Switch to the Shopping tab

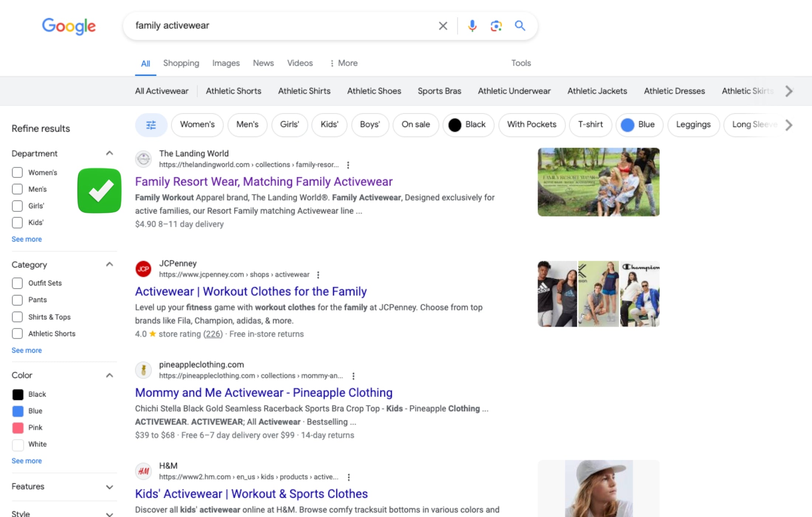[x=181, y=63]
